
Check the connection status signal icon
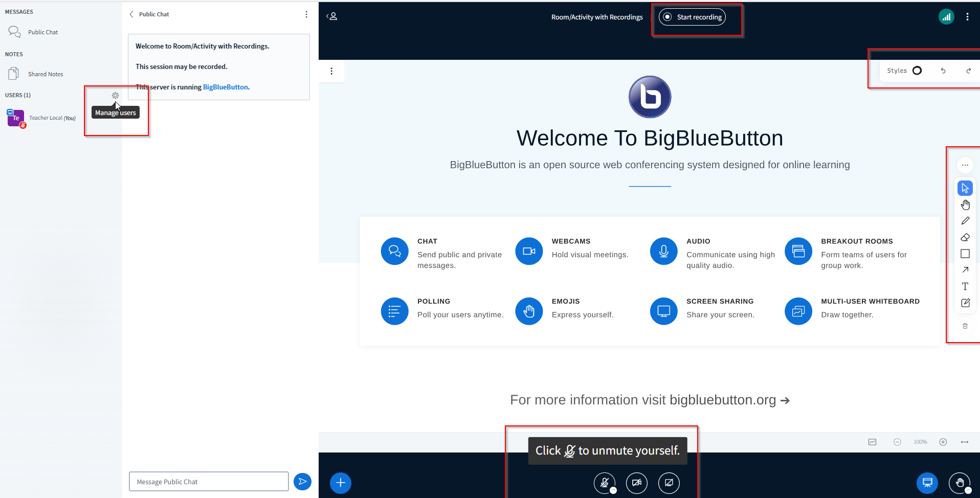coord(946,17)
